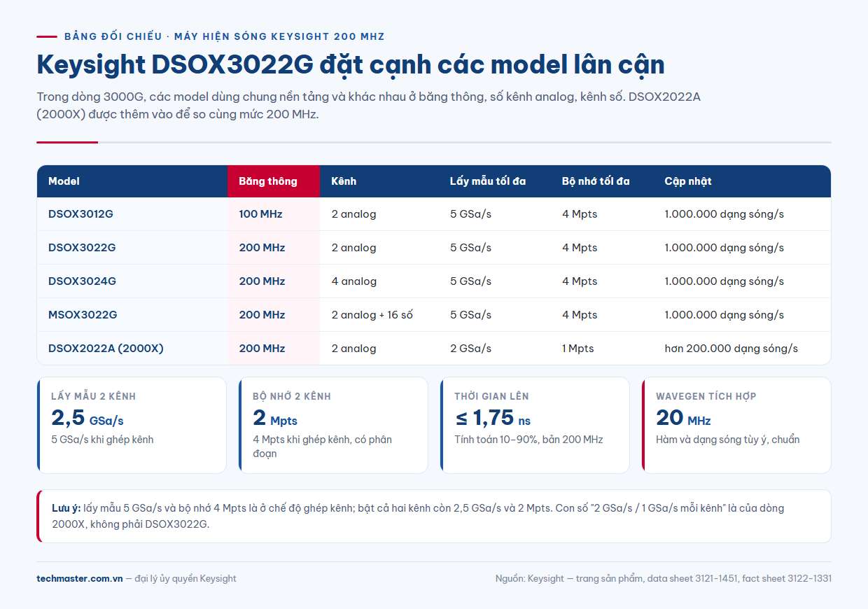The height and width of the screenshot is (609, 868).
Task: Click '5 GSa/s khi ghép kênh' caption
Action: click(102, 440)
